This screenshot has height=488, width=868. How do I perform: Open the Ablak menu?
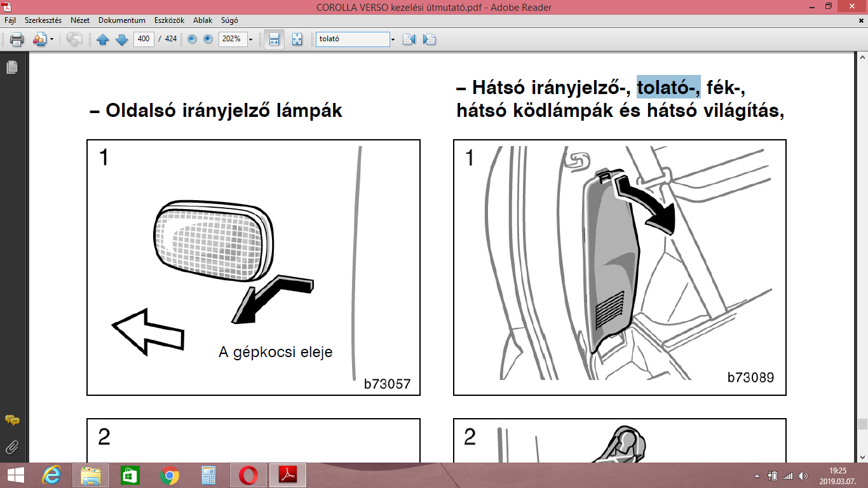point(203,20)
